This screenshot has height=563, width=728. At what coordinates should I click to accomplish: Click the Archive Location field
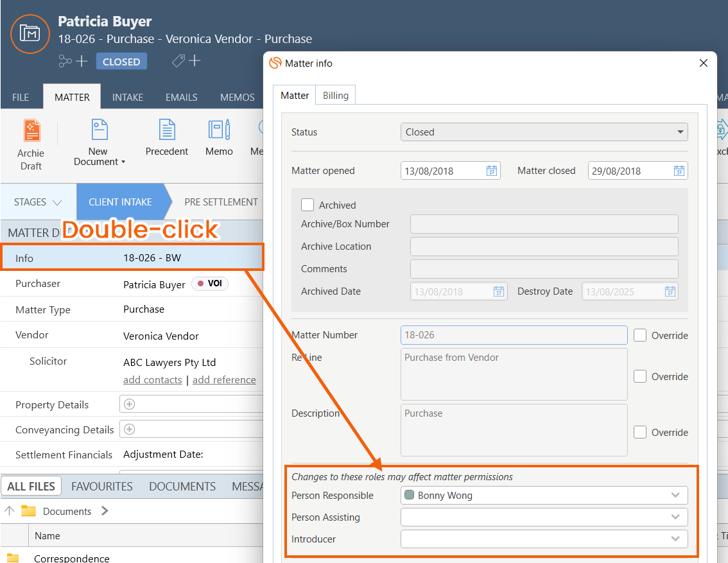(544, 247)
